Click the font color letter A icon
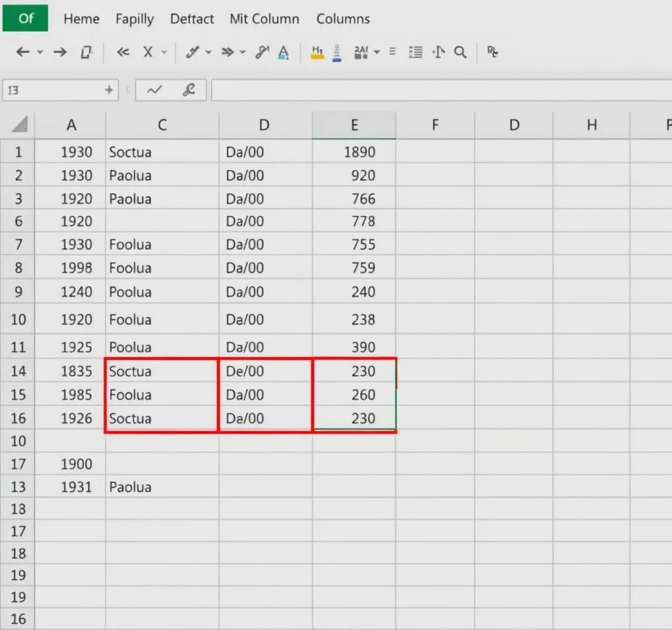672x630 pixels. tap(283, 52)
